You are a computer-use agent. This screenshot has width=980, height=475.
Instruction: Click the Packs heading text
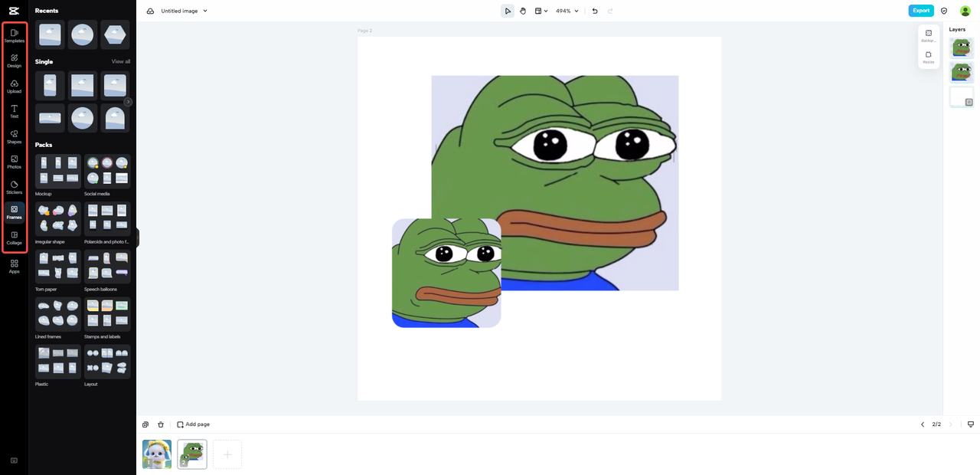(x=44, y=145)
